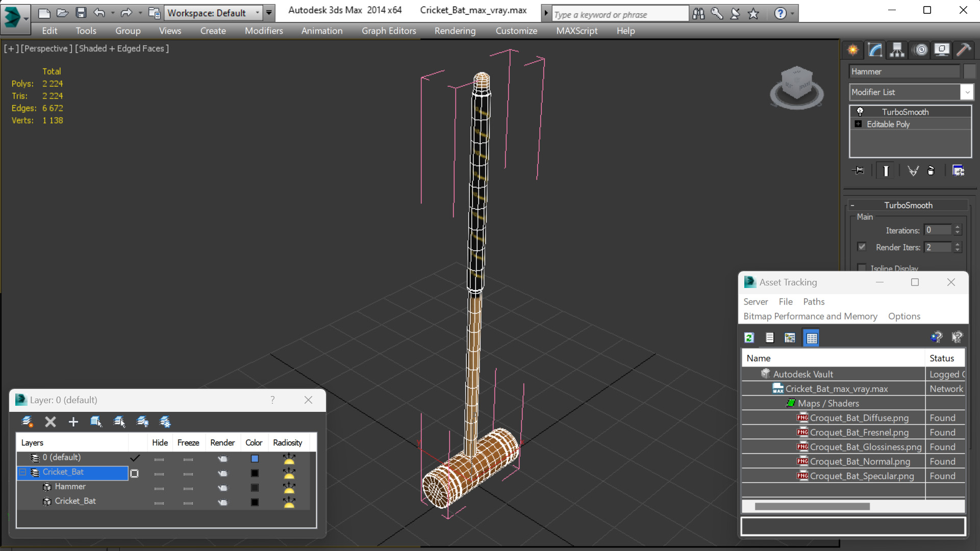Toggle Show End Result icon
The image size is (980, 551).
click(886, 171)
